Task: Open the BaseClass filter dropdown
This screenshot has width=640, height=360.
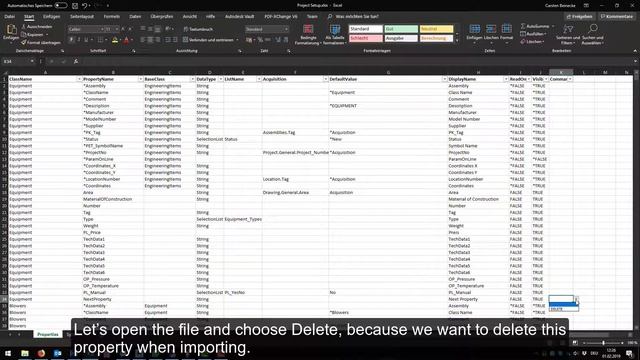Action: click(192, 79)
